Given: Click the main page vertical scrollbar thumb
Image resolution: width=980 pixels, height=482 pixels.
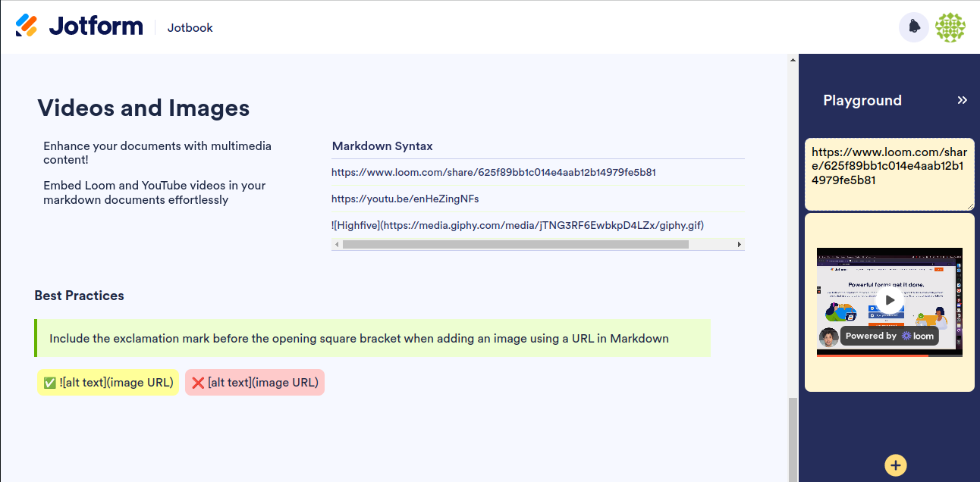Looking at the screenshot, I should (793, 440).
